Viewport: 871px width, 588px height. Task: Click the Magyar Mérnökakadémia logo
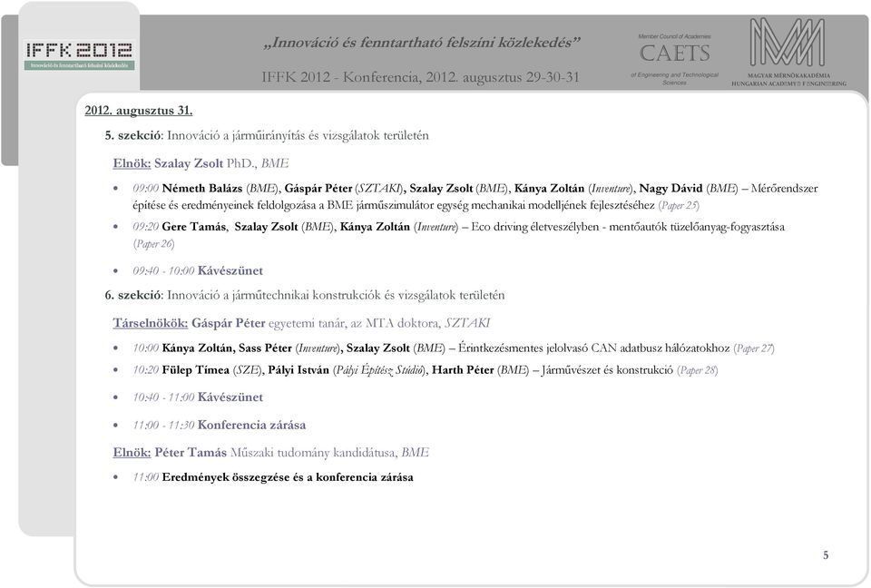pyautogui.click(x=788, y=52)
